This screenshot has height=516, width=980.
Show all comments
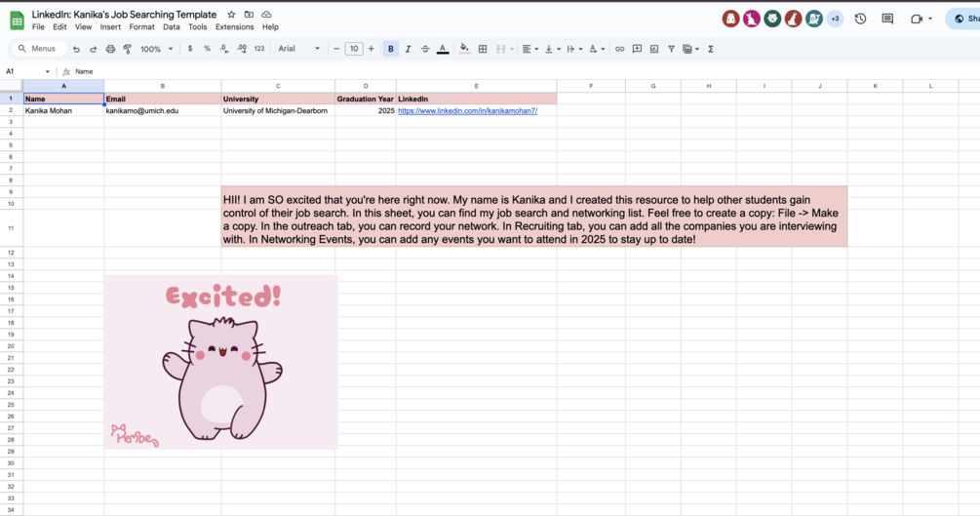(x=887, y=19)
